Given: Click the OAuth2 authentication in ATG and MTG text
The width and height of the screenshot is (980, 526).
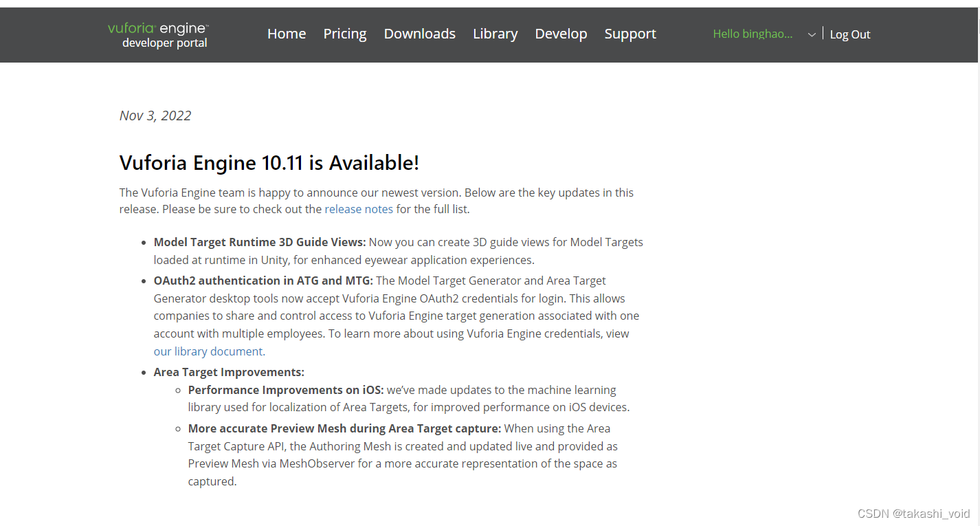Looking at the screenshot, I should coord(263,281).
